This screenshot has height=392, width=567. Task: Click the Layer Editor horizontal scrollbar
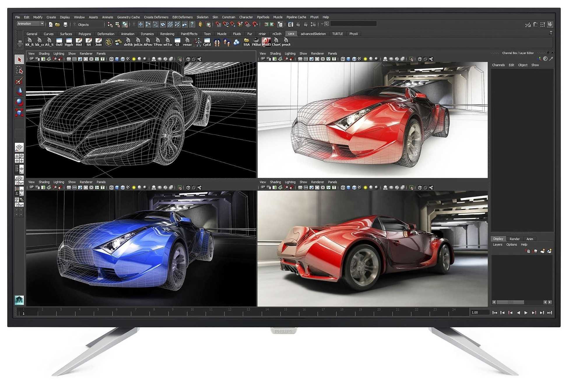coord(510,302)
